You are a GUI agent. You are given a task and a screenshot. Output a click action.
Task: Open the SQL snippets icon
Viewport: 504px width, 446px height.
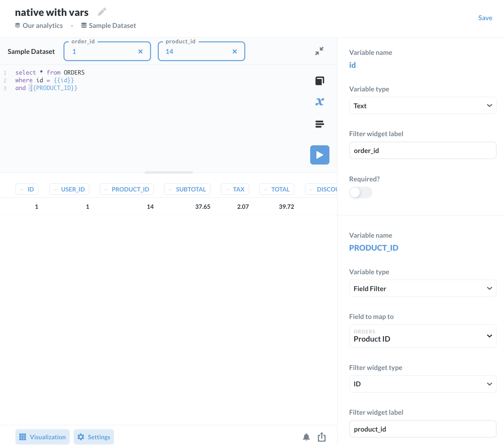click(320, 124)
